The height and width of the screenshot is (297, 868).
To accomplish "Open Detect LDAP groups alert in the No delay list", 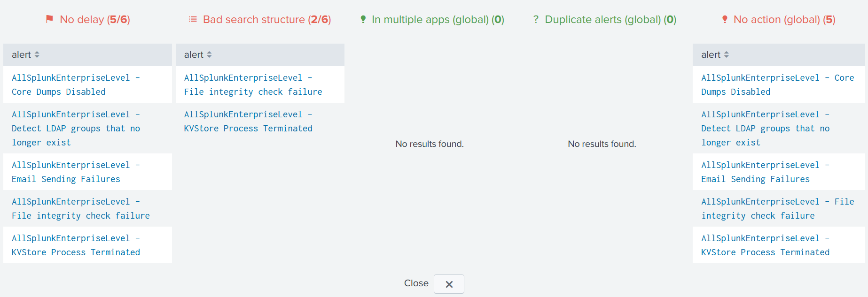I will [76, 128].
